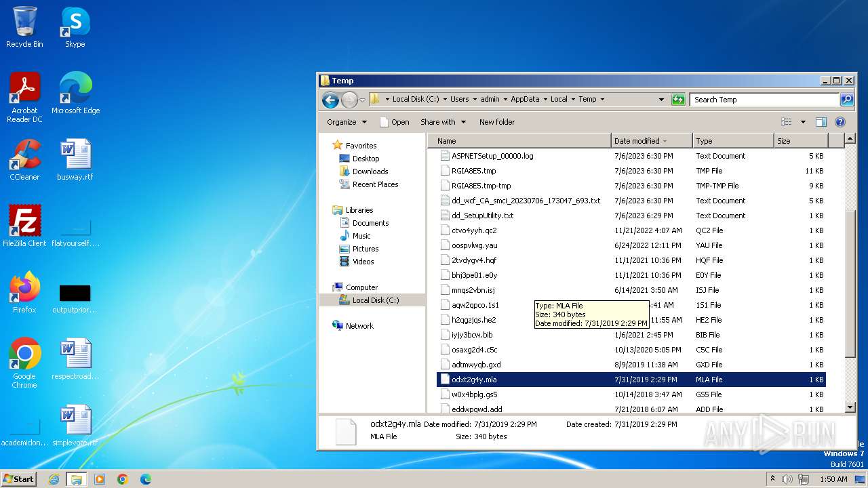Open Windows Media Player from the taskbar
The image size is (868, 488).
[100, 479]
